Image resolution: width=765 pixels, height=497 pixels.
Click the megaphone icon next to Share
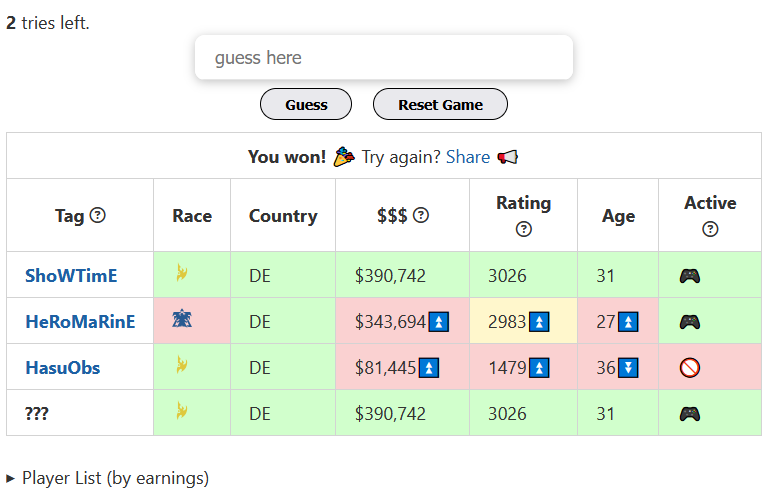pyautogui.click(x=508, y=157)
